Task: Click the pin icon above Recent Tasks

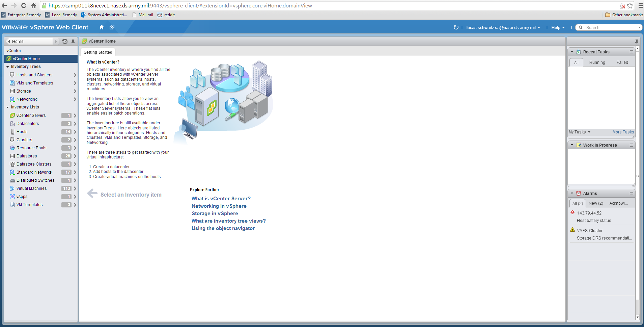Action: coord(637,41)
